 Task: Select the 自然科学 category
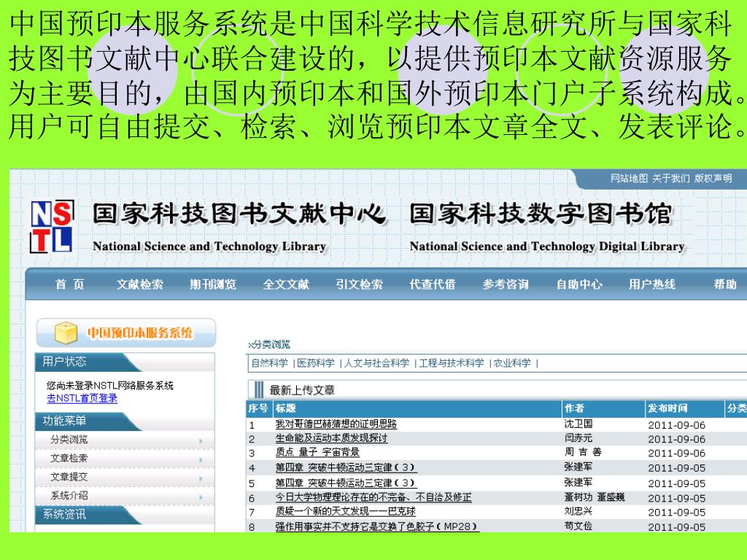pos(270,363)
